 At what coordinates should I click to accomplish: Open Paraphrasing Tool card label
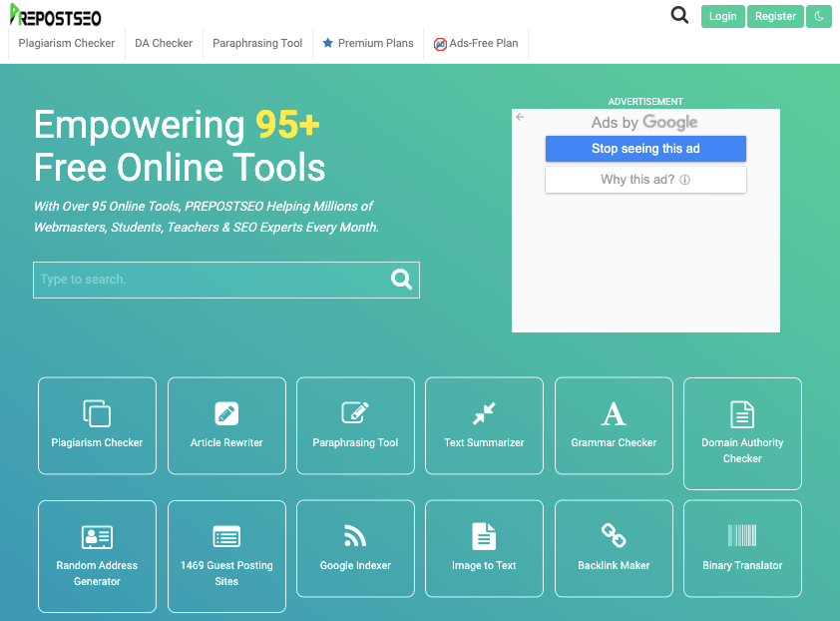coord(355,443)
